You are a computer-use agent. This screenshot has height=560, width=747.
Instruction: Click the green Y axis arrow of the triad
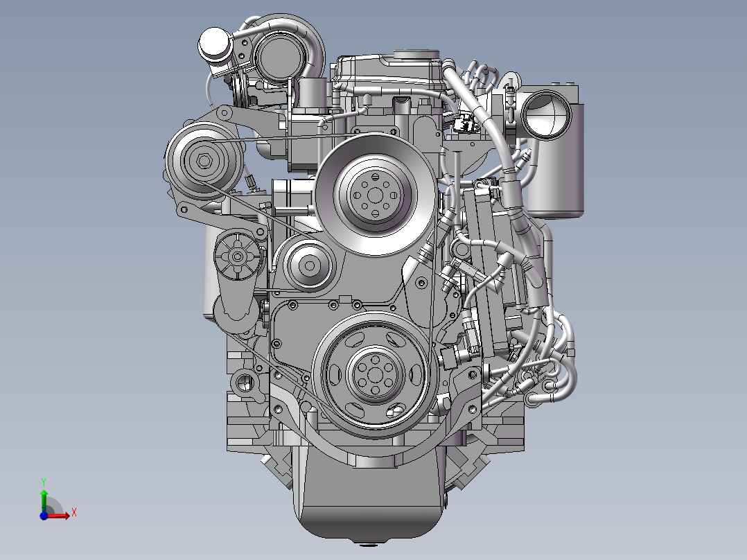pos(44,500)
